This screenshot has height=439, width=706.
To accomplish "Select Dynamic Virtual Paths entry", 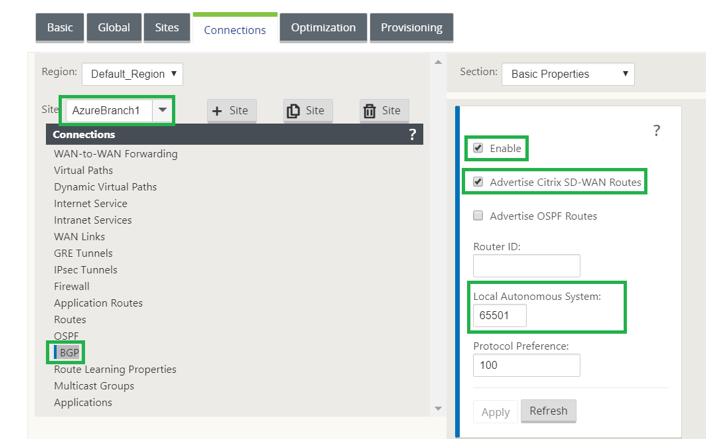I will 105,187.
